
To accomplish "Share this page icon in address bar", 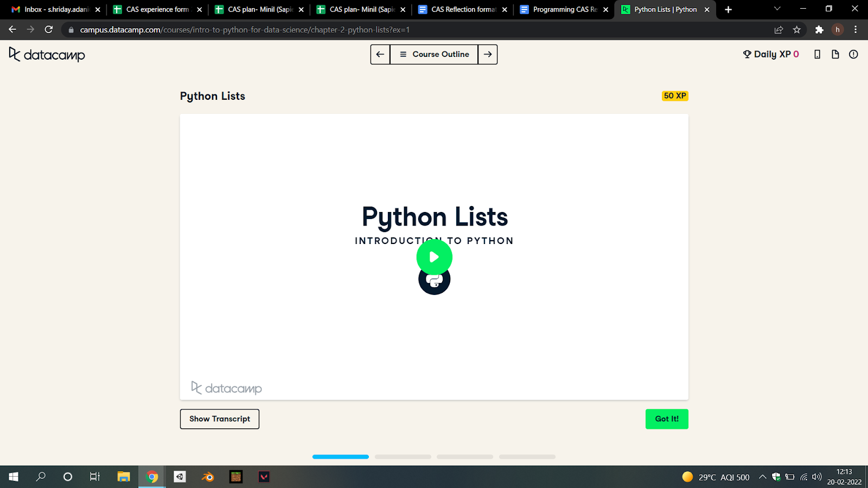I will (778, 30).
